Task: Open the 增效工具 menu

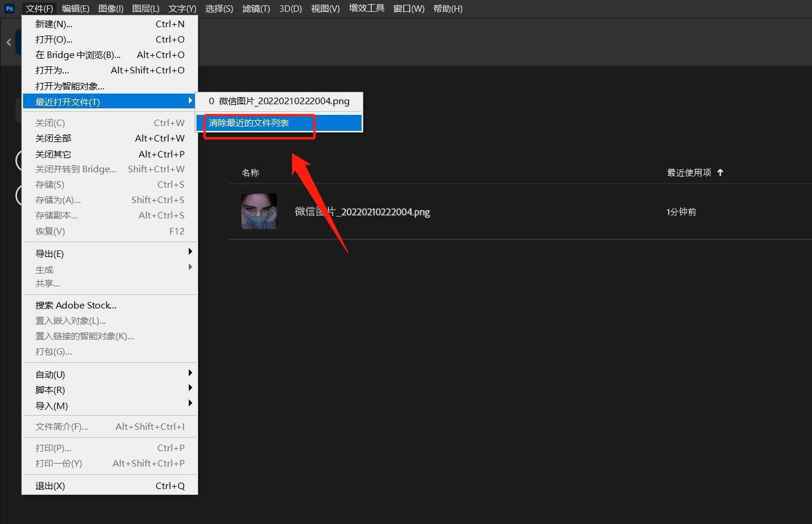Action: pyautogui.click(x=367, y=8)
